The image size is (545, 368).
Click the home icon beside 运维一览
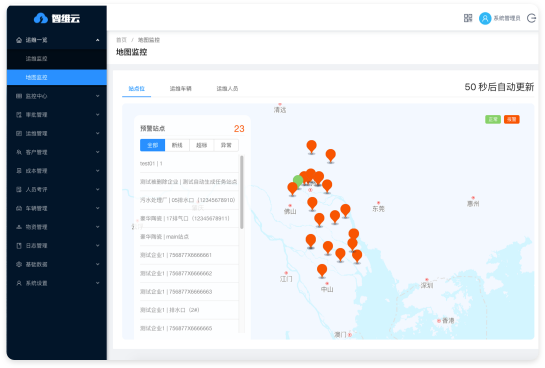click(x=19, y=40)
